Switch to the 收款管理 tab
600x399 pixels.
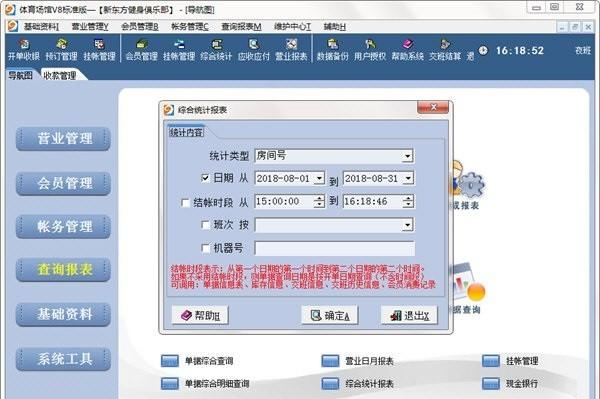pos(60,75)
